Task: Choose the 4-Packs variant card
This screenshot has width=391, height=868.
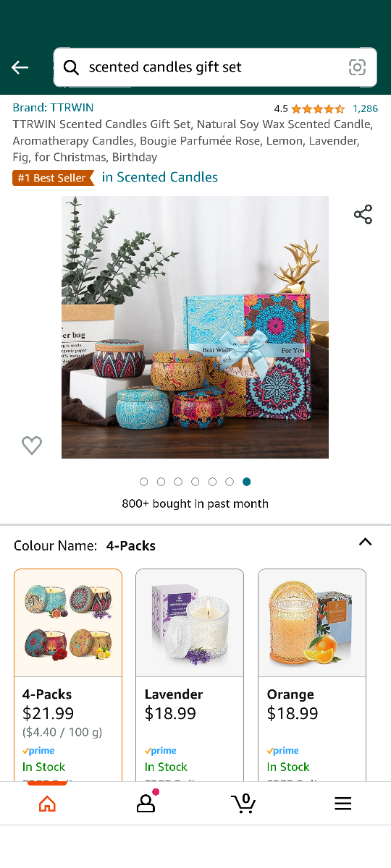Action: (68, 675)
